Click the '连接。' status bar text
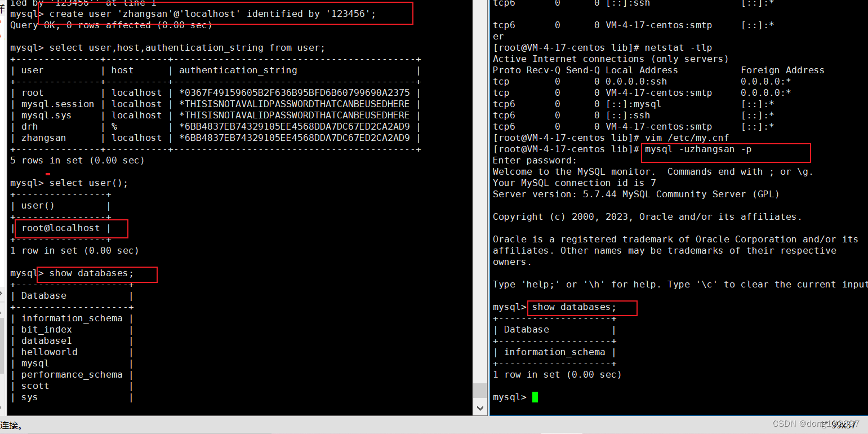This screenshot has width=868, height=434. [x=12, y=426]
